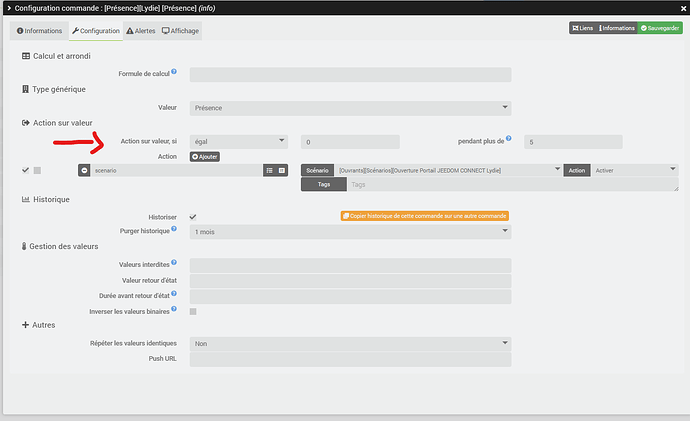Toggle the checkbox left of the scenario action
The width and height of the screenshot is (690, 421).
pos(37,171)
